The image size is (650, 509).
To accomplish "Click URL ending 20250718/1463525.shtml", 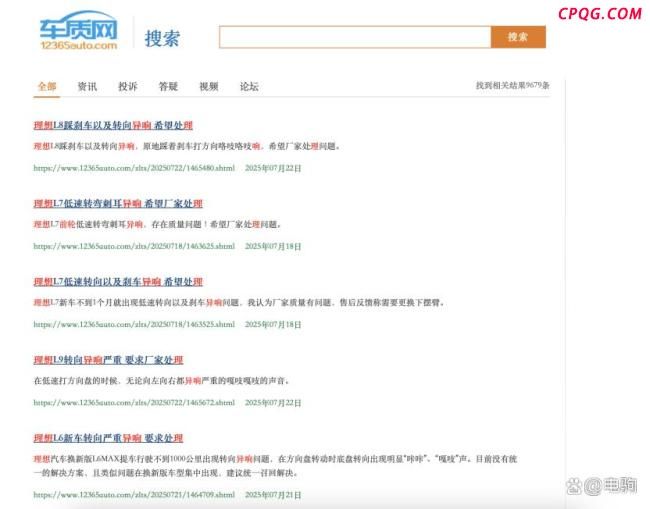I will (x=134, y=324).
